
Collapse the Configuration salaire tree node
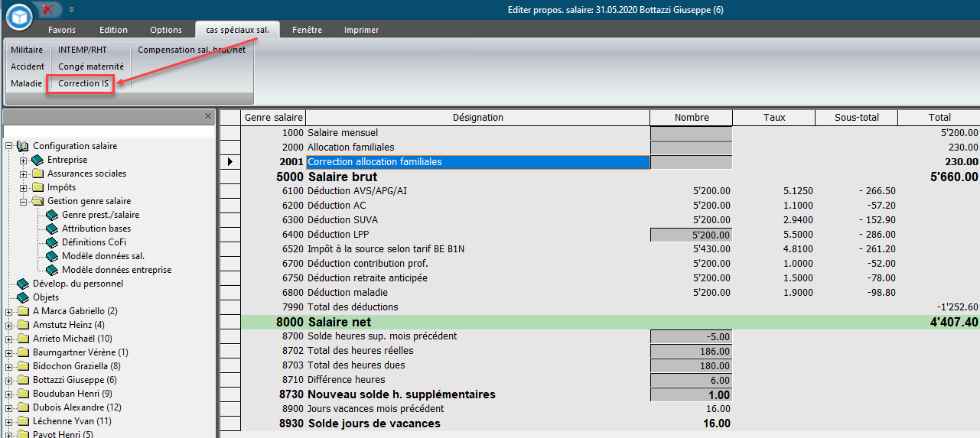[x=9, y=146]
